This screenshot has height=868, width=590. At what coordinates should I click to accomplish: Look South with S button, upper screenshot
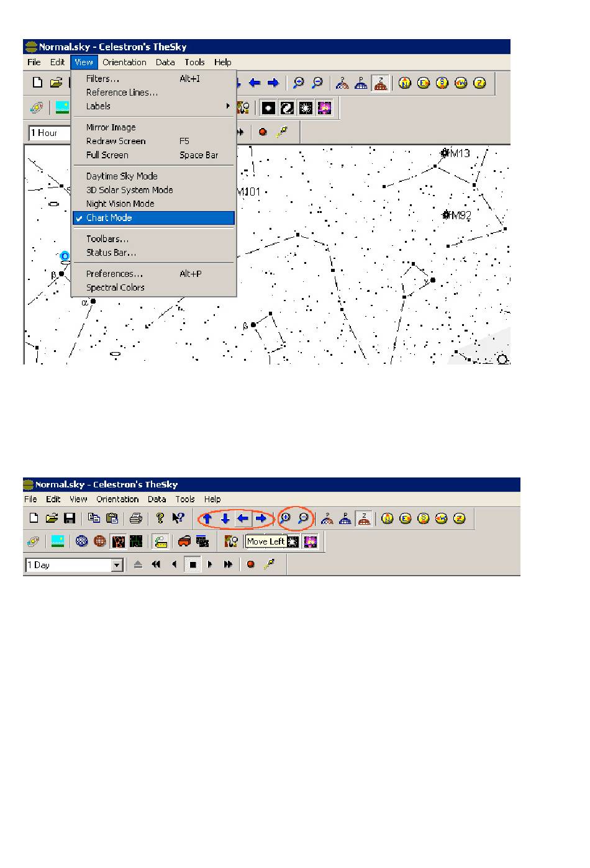[x=442, y=83]
